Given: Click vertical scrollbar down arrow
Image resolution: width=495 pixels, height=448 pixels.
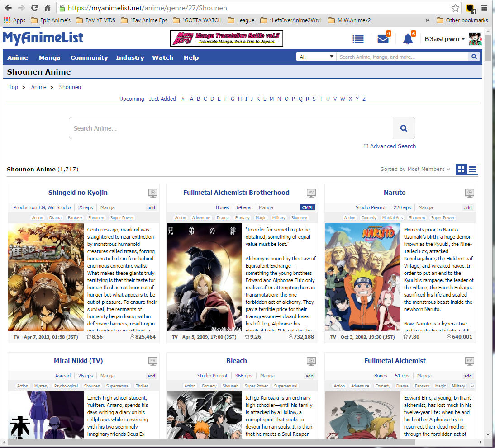Looking at the screenshot, I should (488, 434).
